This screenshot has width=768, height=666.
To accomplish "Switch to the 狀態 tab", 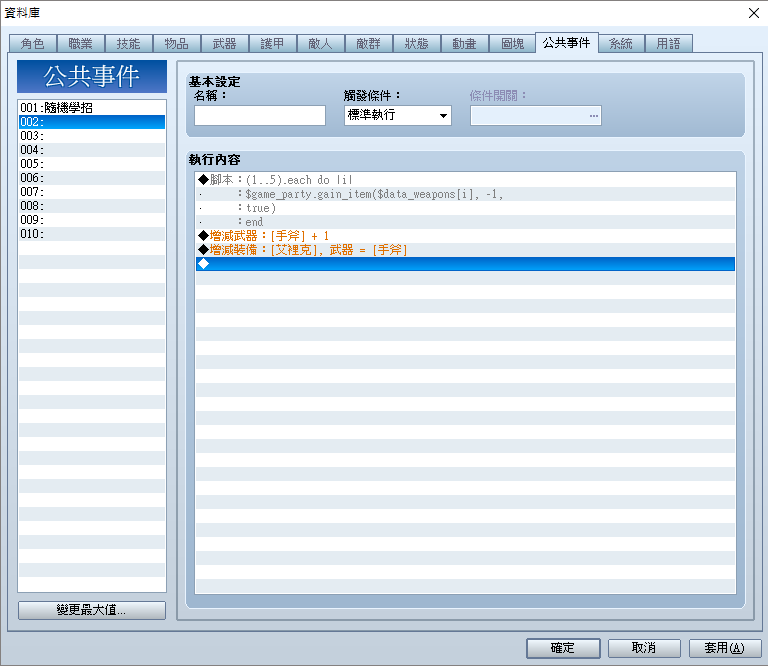I will [417, 44].
